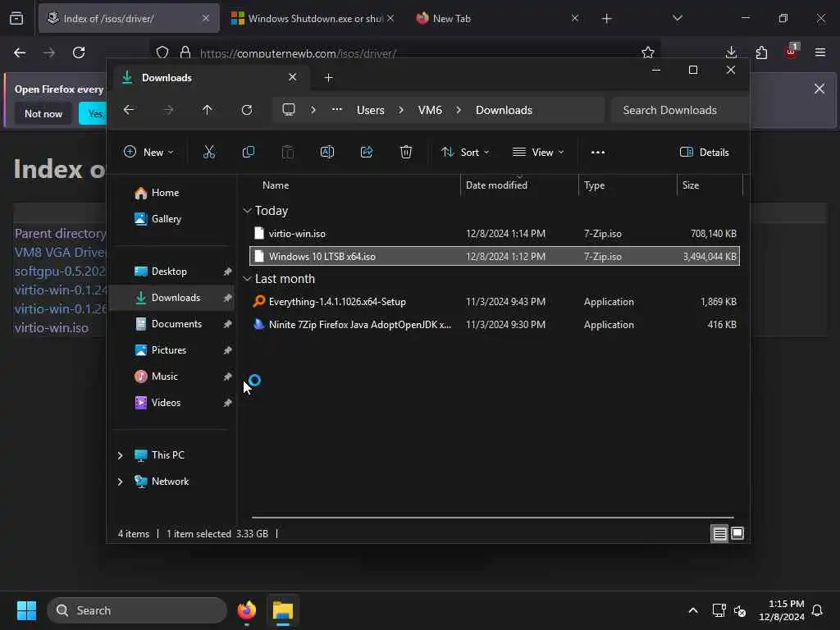
Task: Open the Windows Start menu
Action: point(26,610)
